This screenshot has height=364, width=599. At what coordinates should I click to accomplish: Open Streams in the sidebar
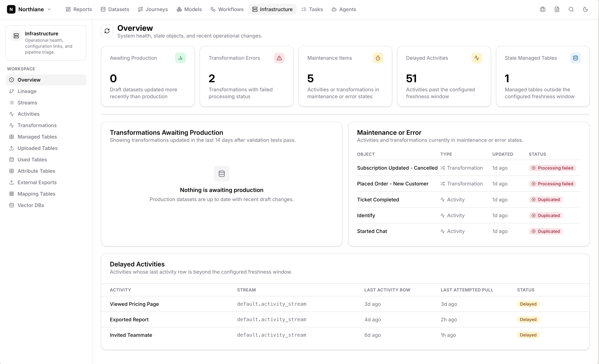(46, 103)
